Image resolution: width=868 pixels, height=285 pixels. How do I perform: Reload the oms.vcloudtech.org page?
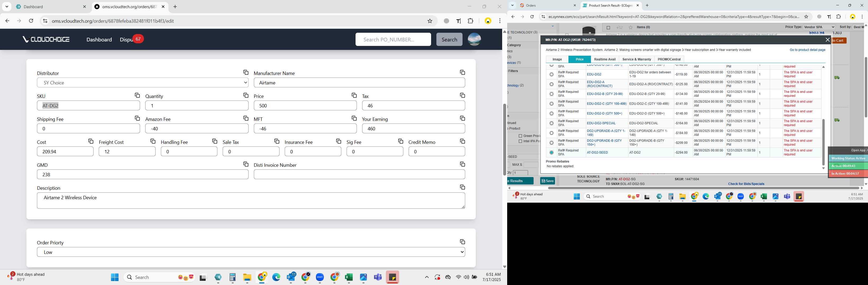[31, 21]
